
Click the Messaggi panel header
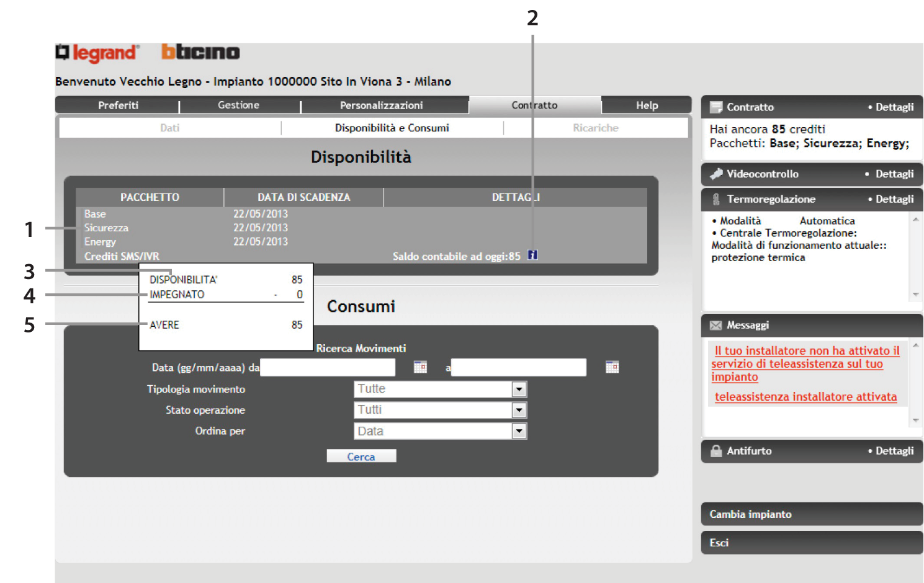pyautogui.click(x=812, y=325)
